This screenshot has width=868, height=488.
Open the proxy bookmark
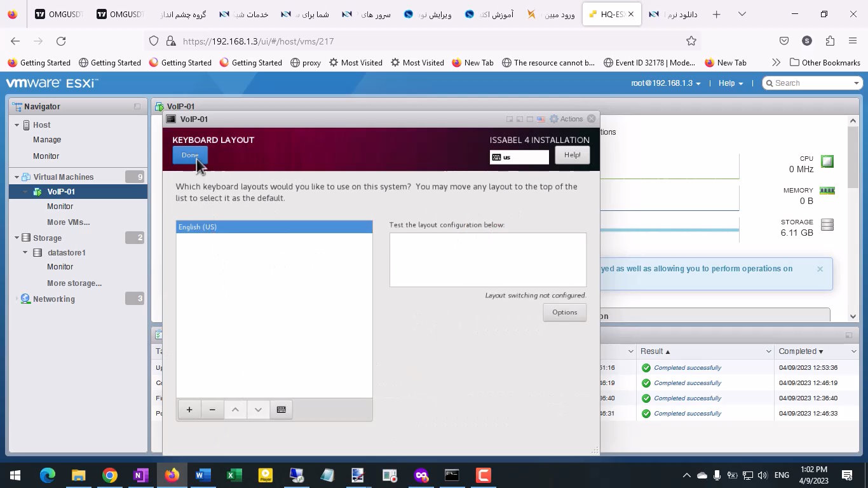pyautogui.click(x=306, y=62)
